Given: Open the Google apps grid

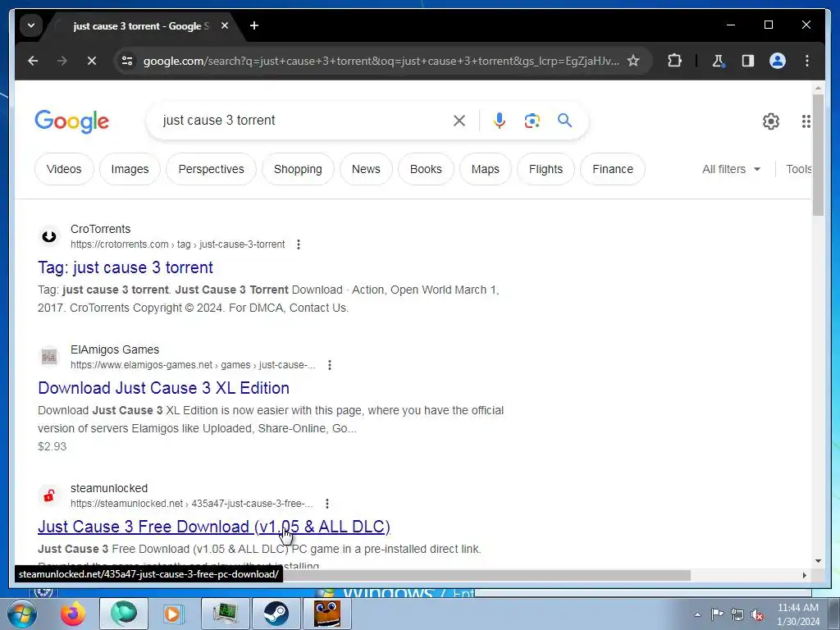Looking at the screenshot, I should pos(806,121).
